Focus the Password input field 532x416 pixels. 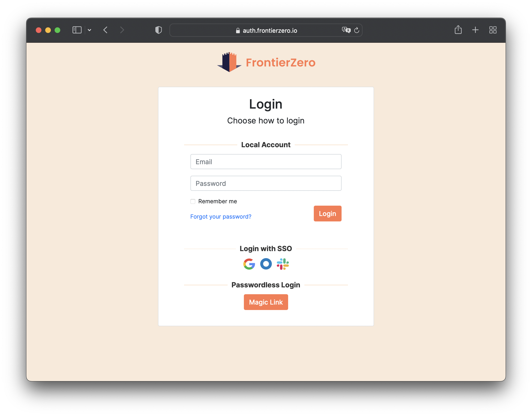(x=266, y=183)
